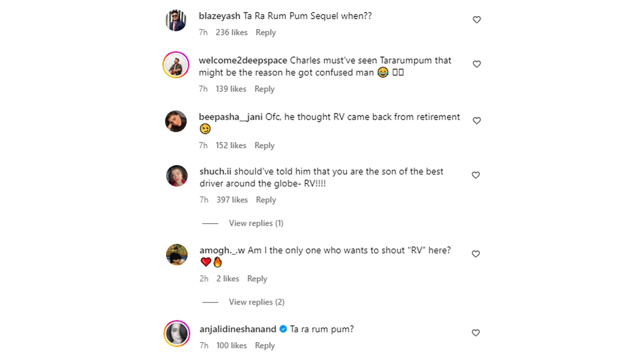Open welcome2deepspace's story avatar
Viewport: 644px width, 362px height.
(176, 65)
